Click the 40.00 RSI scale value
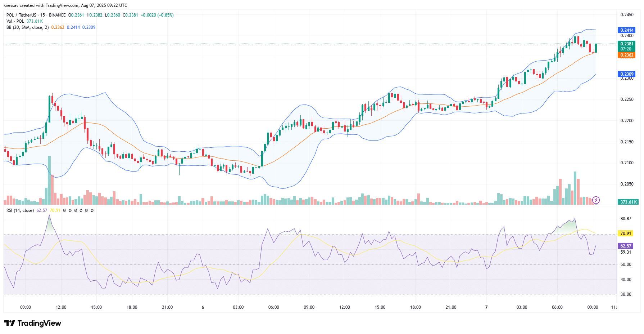Image resolution: width=644 pixels, height=334 pixels. [x=626, y=280]
